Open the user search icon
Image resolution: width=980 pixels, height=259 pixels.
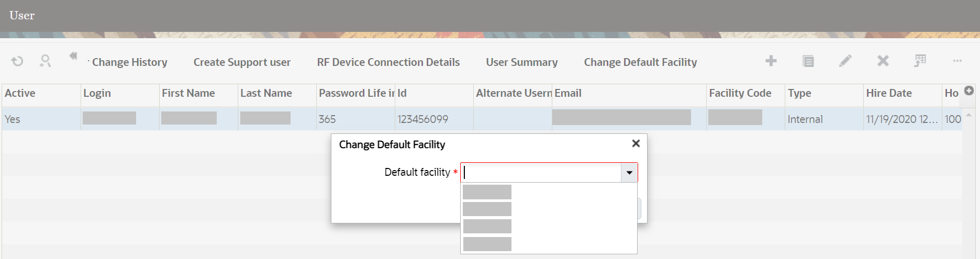pyautogui.click(x=46, y=61)
